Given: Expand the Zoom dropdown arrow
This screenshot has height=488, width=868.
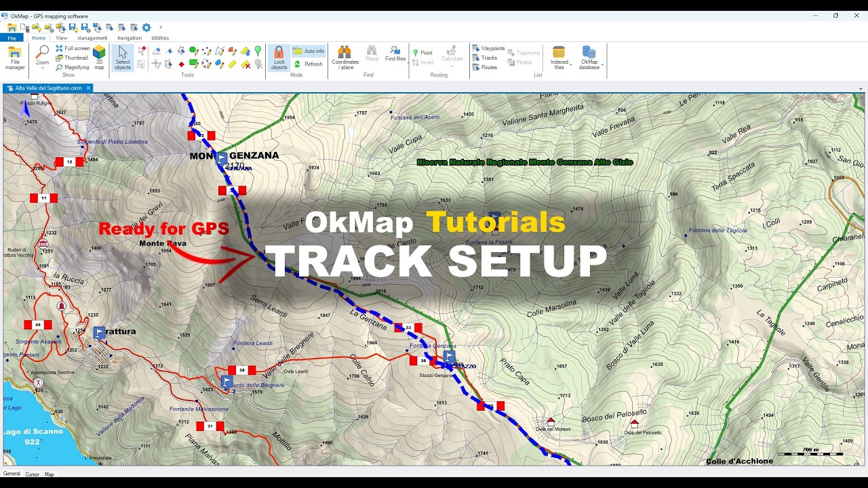Looking at the screenshot, I should pos(43,68).
